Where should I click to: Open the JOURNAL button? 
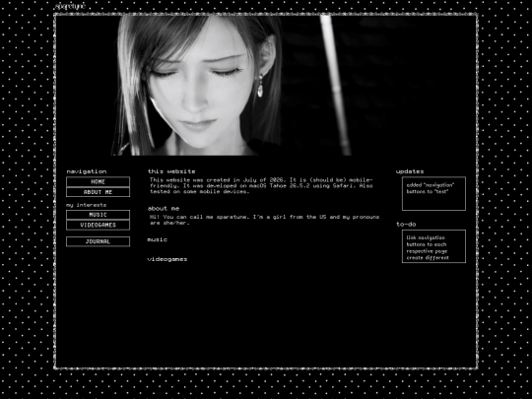(98, 241)
